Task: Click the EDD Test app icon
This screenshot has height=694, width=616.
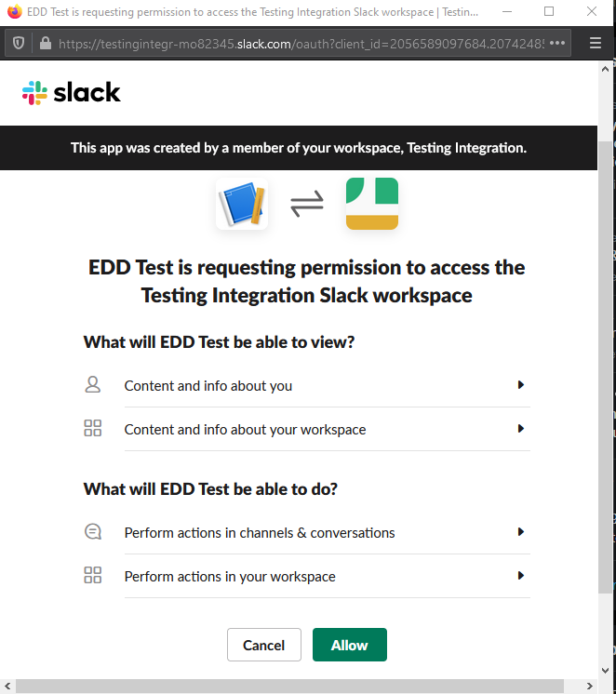Action: (242, 204)
